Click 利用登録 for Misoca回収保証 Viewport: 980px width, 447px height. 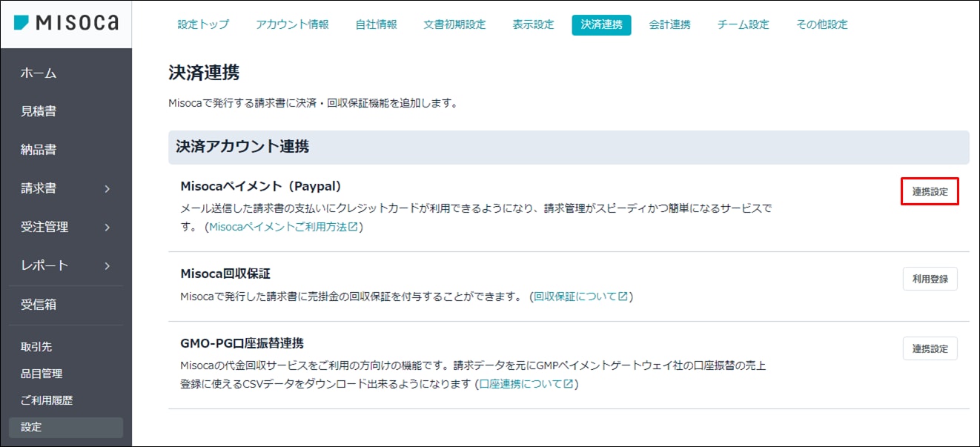pos(930,279)
